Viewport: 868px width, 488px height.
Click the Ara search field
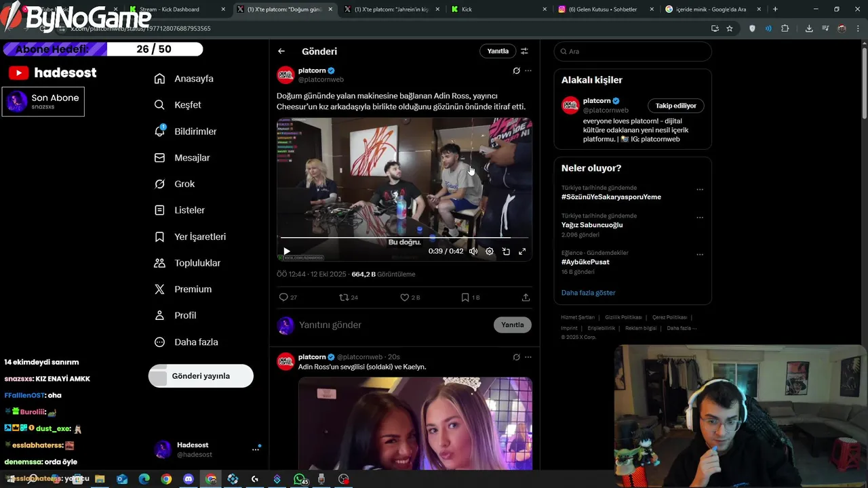coord(633,52)
